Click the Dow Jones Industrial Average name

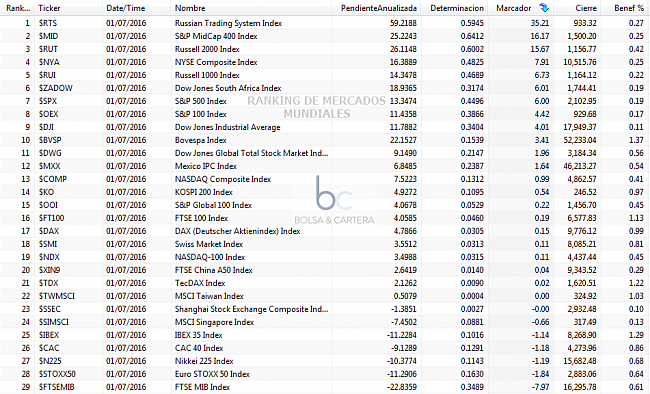tap(228, 127)
